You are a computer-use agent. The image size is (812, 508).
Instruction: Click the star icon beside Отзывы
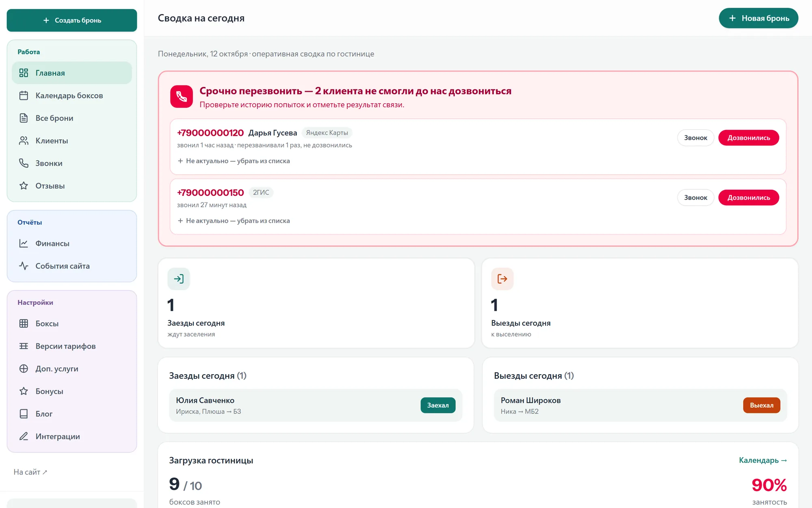pos(24,186)
